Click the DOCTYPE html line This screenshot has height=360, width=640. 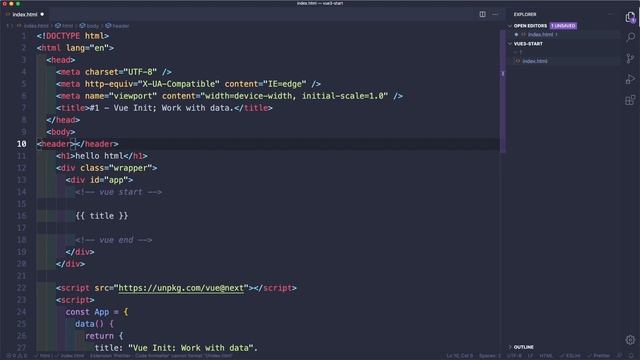pos(73,36)
